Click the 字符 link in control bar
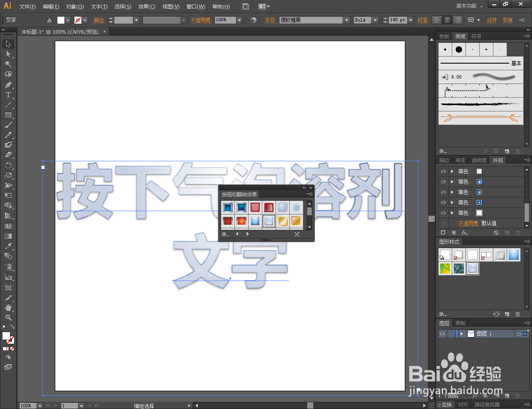The image size is (532, 409). [270, 20]
